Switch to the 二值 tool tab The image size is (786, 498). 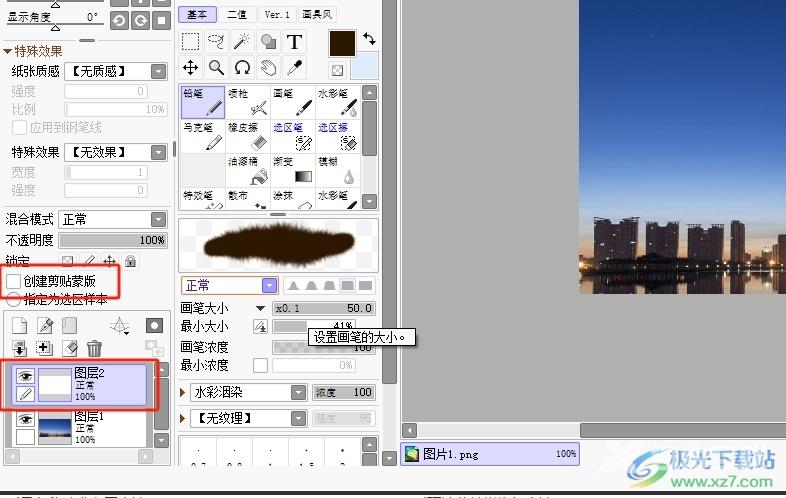[237, 15]
